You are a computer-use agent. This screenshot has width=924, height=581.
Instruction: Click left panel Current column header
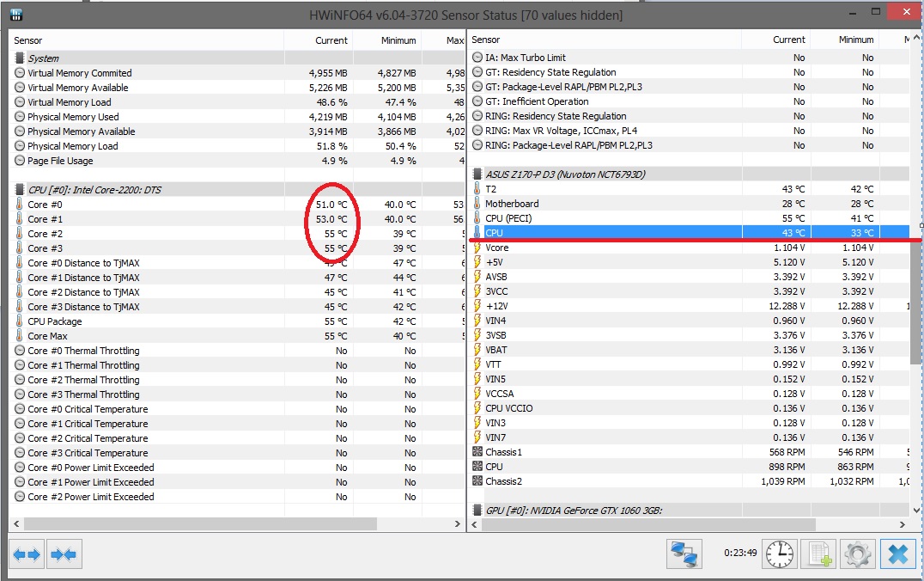[319, 40]
